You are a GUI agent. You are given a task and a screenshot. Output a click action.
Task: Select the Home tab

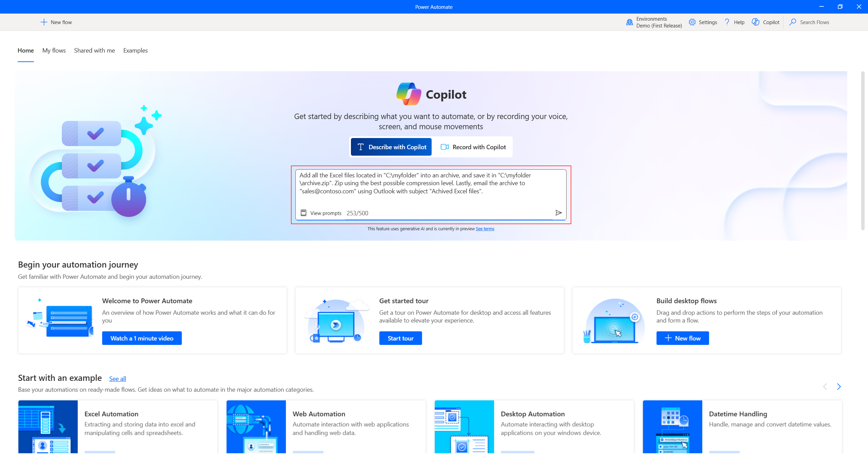tap(26, 50)
